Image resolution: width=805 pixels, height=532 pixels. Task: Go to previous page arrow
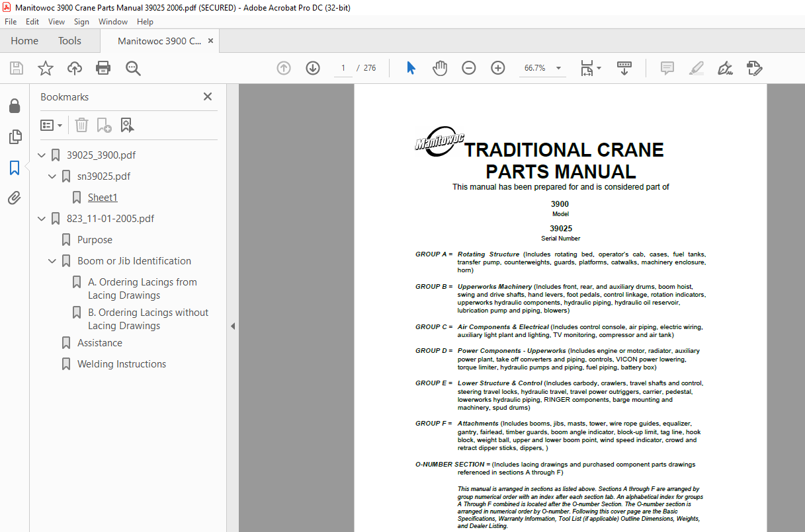[x=284, y=68]
